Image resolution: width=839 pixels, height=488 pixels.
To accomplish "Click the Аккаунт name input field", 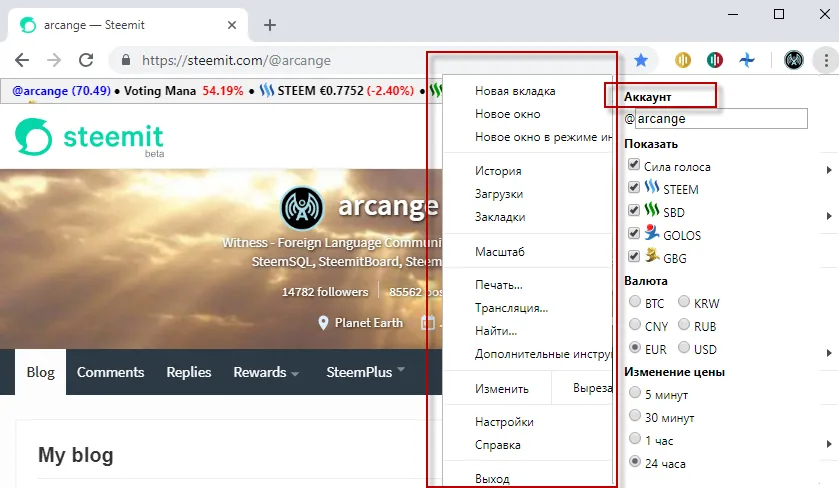I will coord(721,118).
